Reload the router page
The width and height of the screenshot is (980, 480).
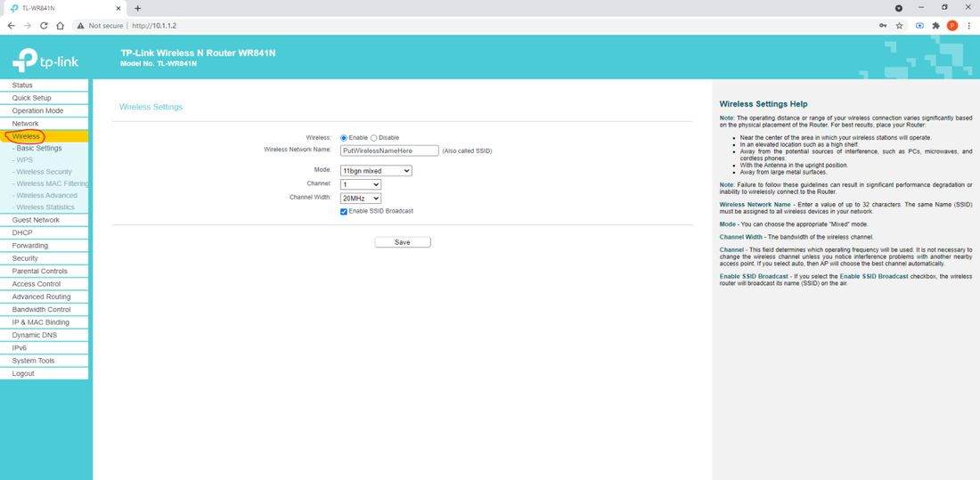coord(44,26)
